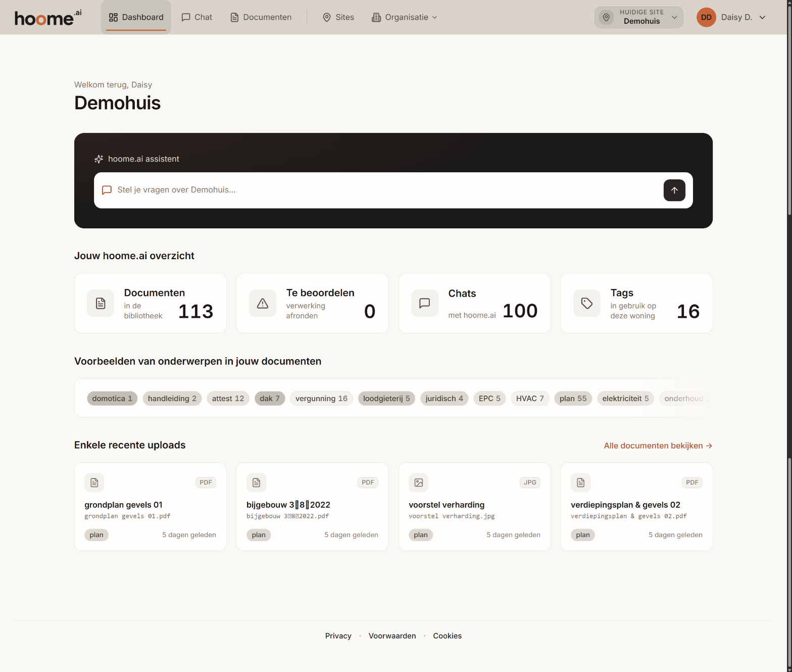Screen dimensions: 792x672
Task: Click the chat icon in Chats card
Action: (x=425, y=303)
